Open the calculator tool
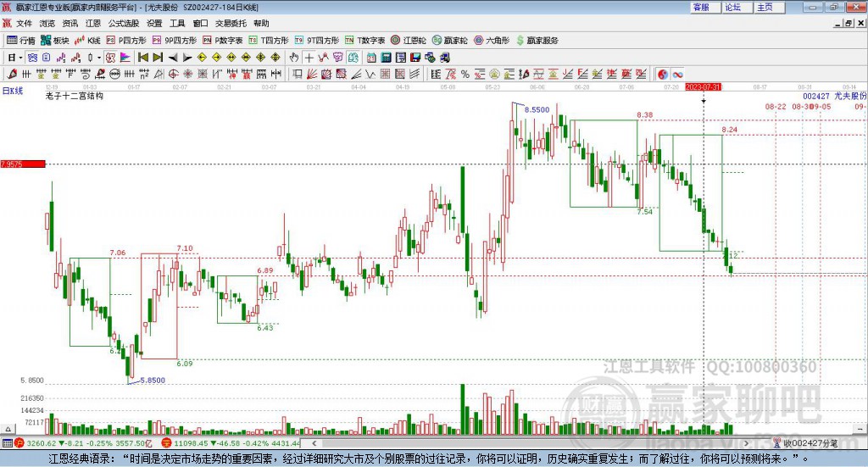The height and width of the screenshot is (467, 868). pos(386,58)
